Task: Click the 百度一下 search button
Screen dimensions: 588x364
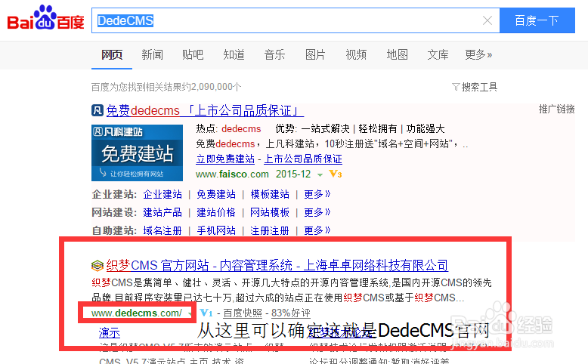Action: [x=537, y=20]
